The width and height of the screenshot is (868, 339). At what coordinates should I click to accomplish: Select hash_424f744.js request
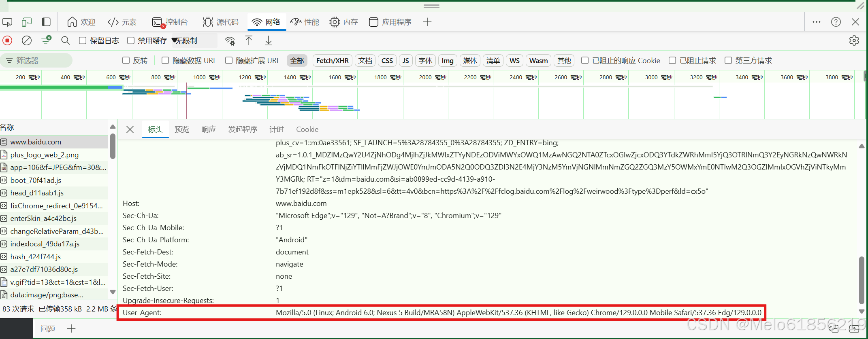pyautogui.click(x=54, y=257)
